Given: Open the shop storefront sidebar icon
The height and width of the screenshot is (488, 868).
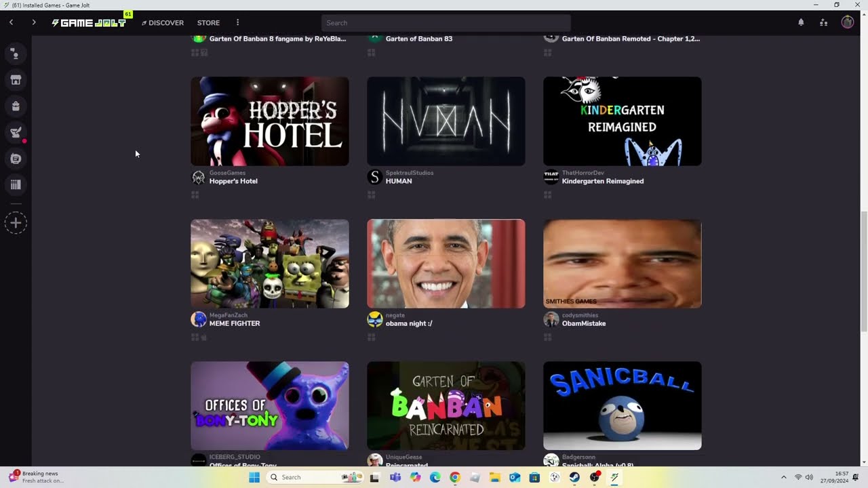Looking at the screenshot, I should pos(16,80).
